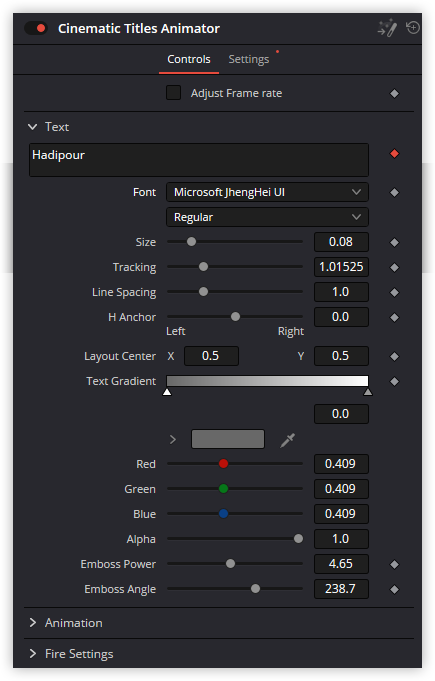Click keyframe diamond for Adjust Frame rate

point(394,93)
